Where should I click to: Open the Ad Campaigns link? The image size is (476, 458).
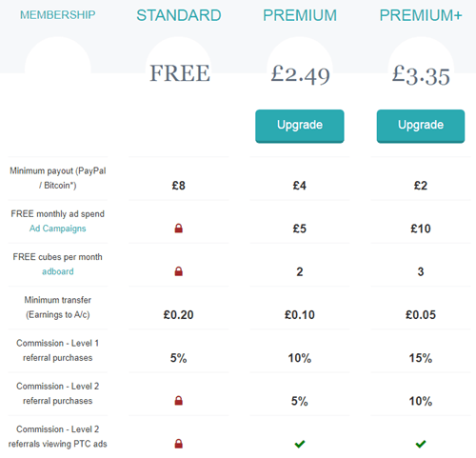click(x=58, y=229)
